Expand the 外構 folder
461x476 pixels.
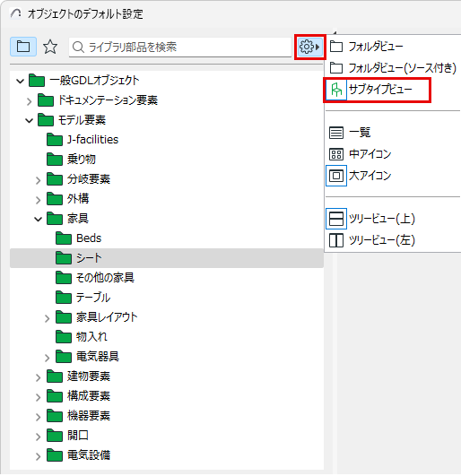(x=38, y=200)
